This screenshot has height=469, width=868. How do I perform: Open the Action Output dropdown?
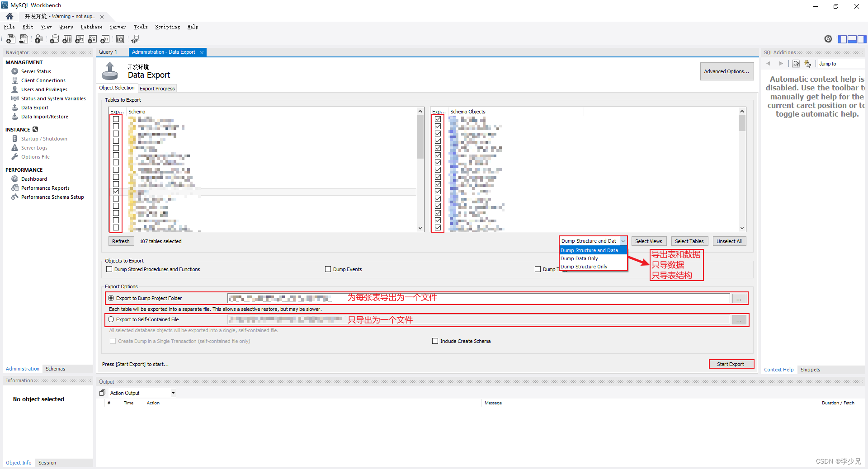pyautogui.click(x=173, y=393)
